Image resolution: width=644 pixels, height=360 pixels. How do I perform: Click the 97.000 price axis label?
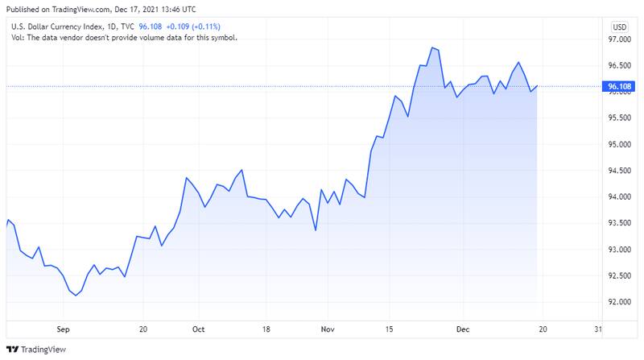(618, 39)
